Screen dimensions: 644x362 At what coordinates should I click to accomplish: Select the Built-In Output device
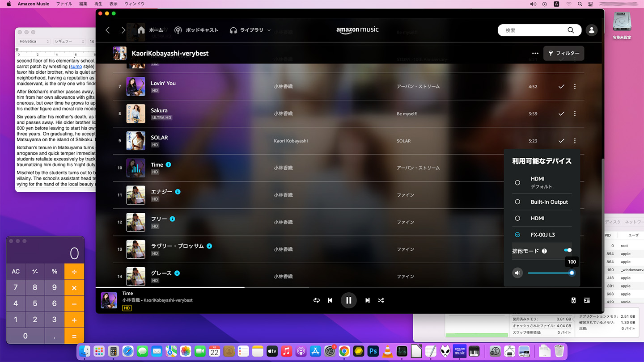(x=542, y=202)
